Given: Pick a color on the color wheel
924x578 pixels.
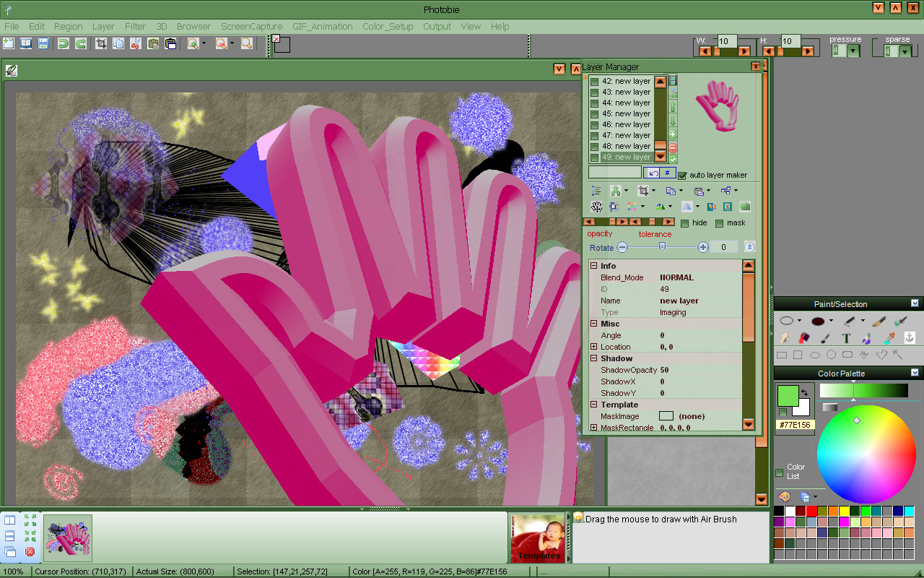Looking at the screenshot, I should click(866, 454).
